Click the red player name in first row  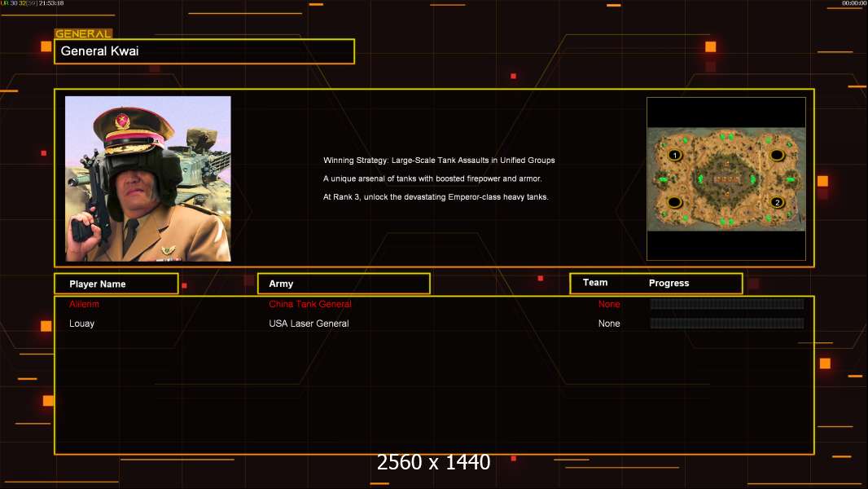(x=84, y=304)
